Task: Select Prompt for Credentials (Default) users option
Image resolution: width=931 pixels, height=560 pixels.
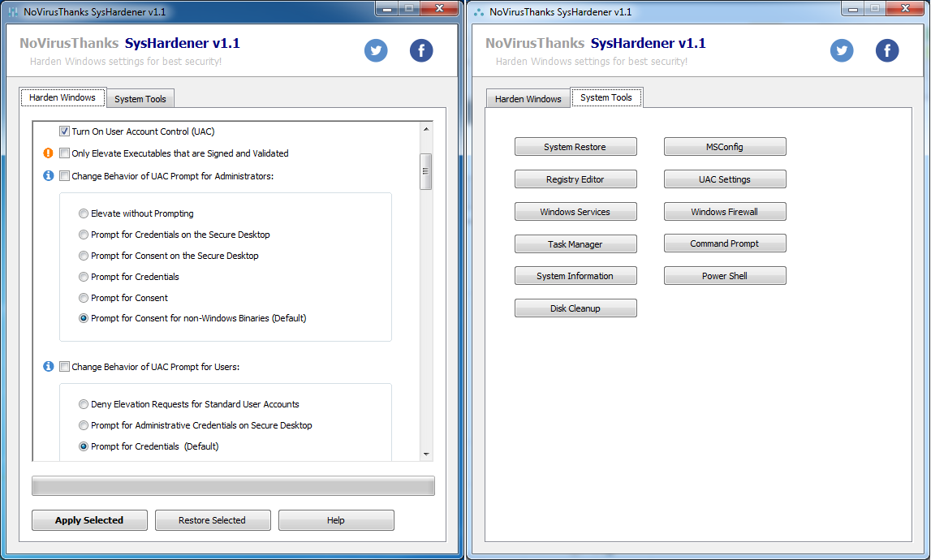Action: click(x=84, y=446)
